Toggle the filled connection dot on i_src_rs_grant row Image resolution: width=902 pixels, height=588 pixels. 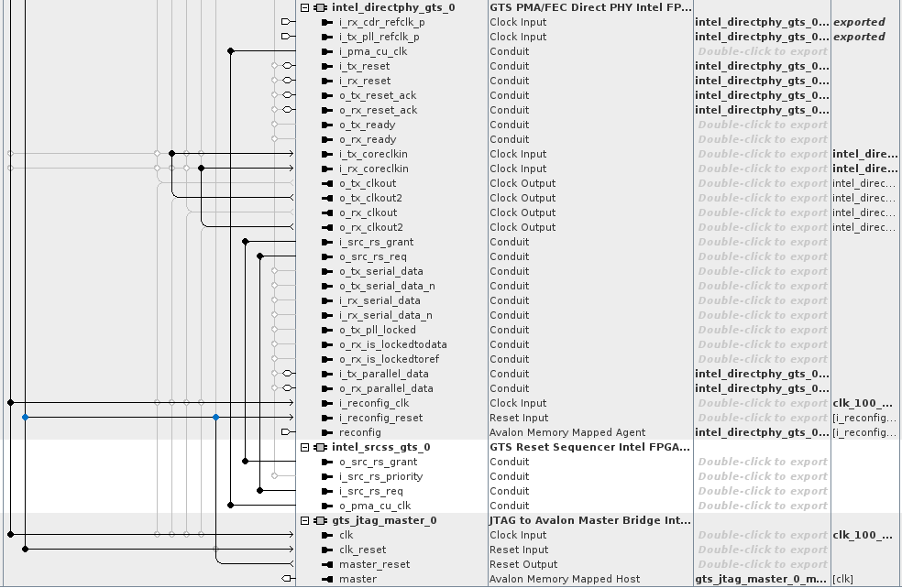point(246,242)
